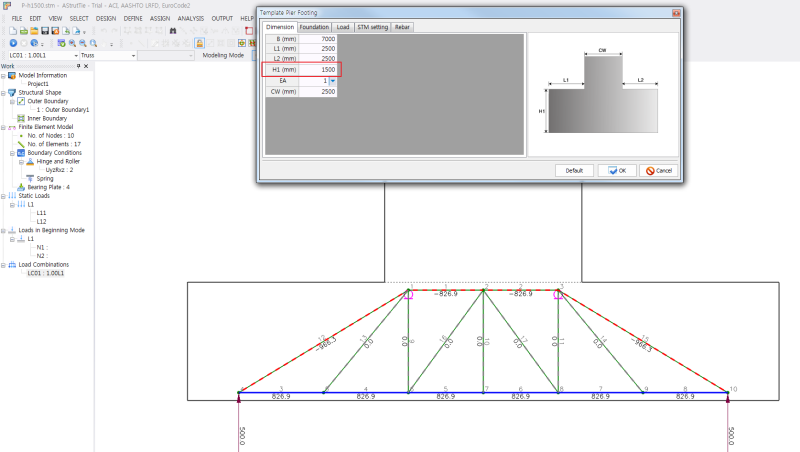Click the globe icon in the toolbar

tap(34, 43)
